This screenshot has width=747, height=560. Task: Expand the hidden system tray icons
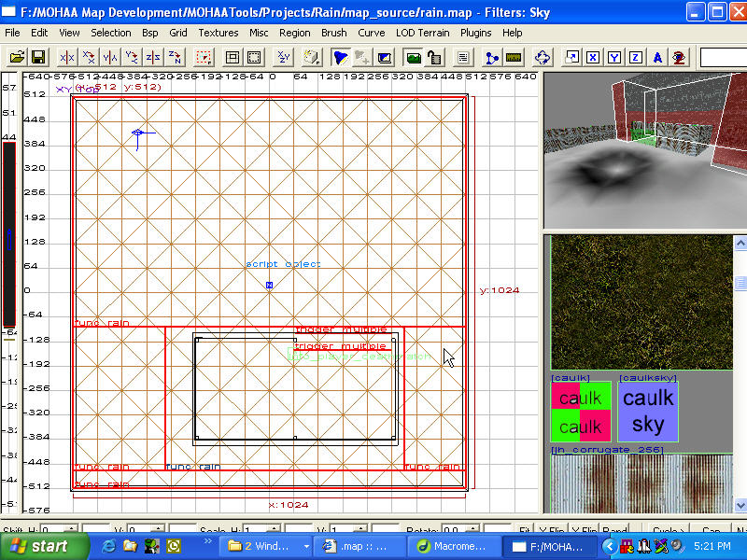tap(609, 546)
